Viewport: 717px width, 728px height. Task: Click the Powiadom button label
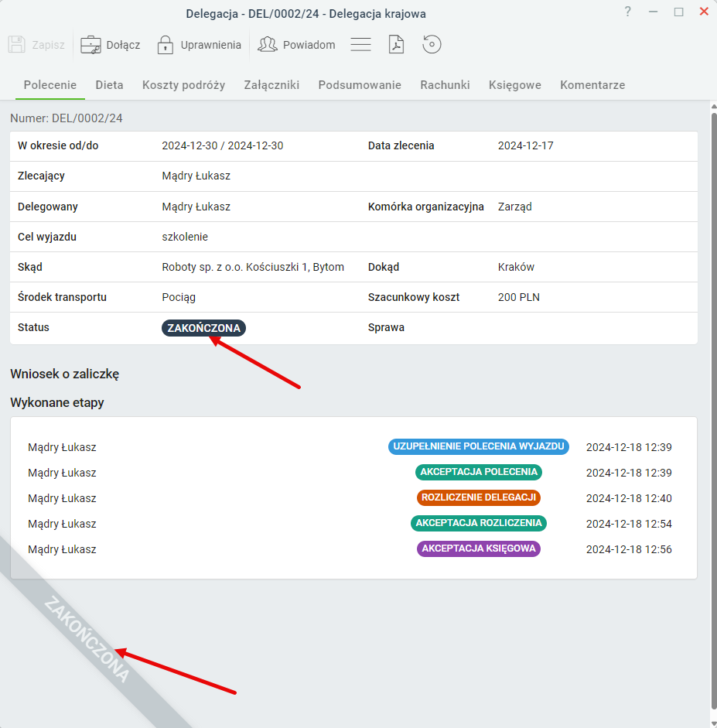coord(309,45)
